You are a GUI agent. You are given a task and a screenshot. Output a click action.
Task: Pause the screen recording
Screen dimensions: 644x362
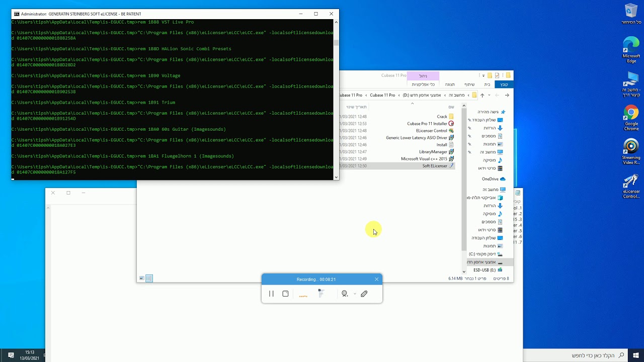pyautogui.click(x=271, y=294)
